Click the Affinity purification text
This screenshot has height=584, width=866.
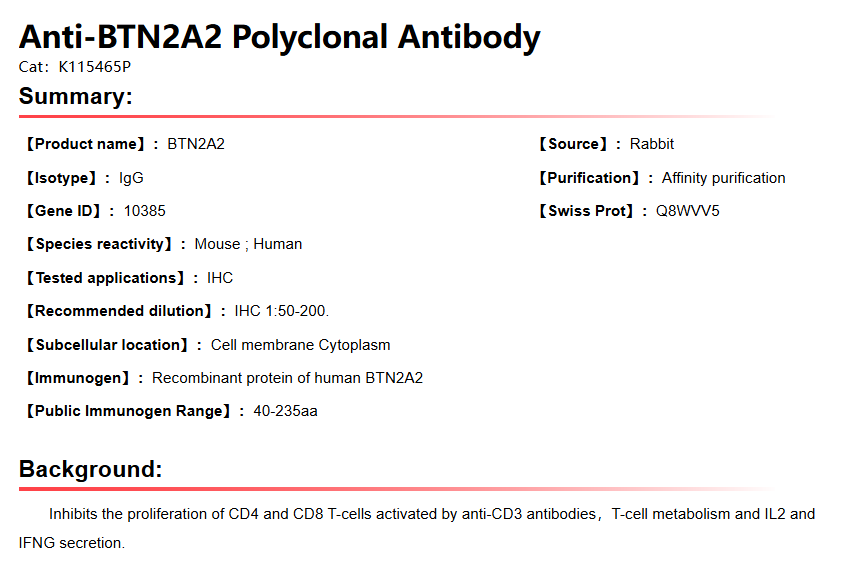point(723,178)
